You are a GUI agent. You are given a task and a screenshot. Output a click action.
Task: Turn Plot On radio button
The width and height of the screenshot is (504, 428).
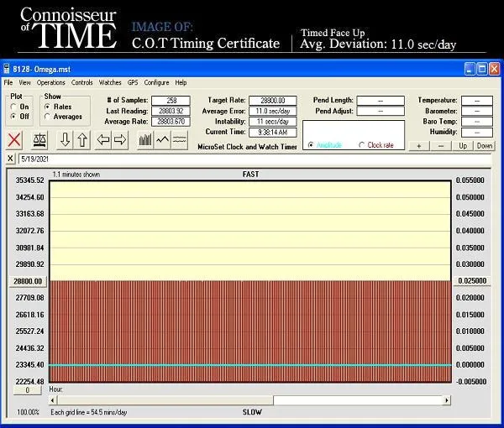pos(13,107)
